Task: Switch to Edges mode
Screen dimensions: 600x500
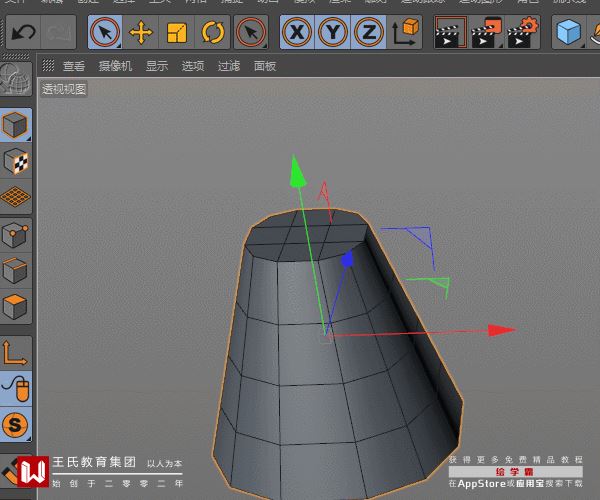Action: pos(16,271)
